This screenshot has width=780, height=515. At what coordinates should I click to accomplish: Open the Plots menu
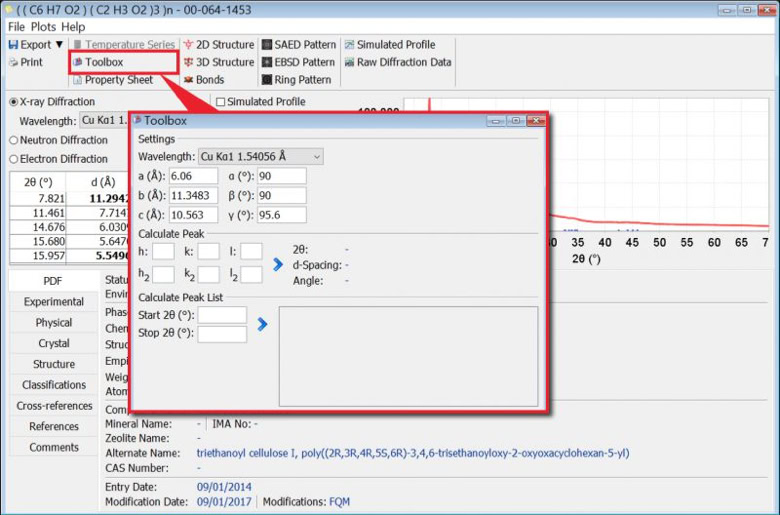pos(42,27)
